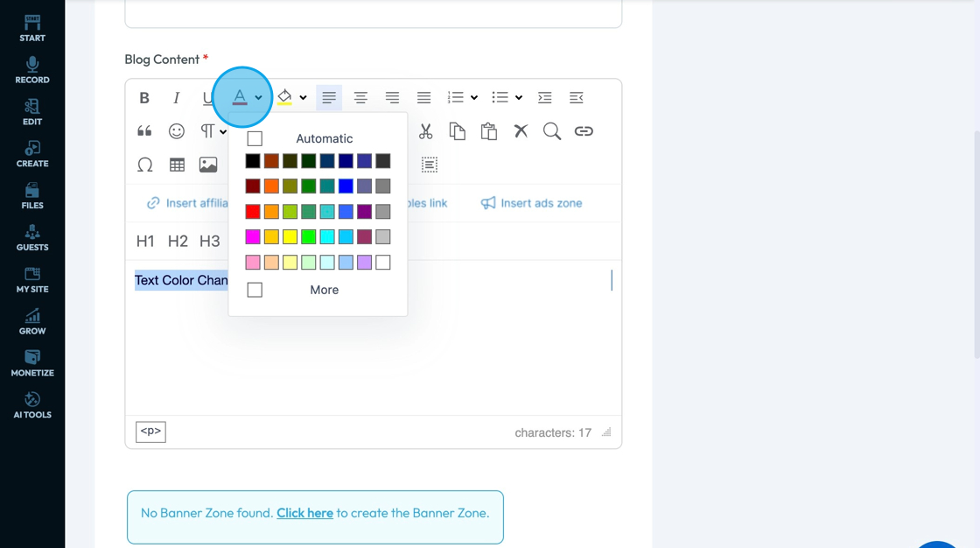Pick the pure blue color swatch
980x548 pixels.
pyautogui.click(x=346, y=186)
